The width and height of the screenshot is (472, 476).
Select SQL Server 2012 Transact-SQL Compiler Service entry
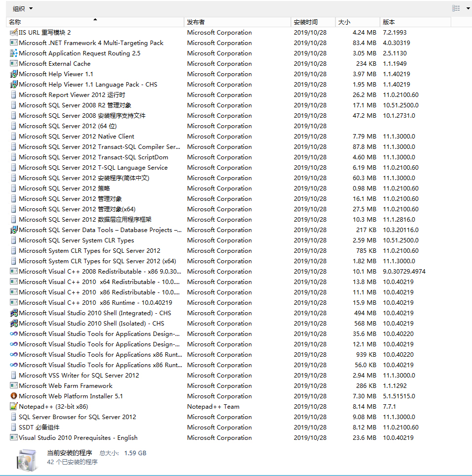(99, 146)
